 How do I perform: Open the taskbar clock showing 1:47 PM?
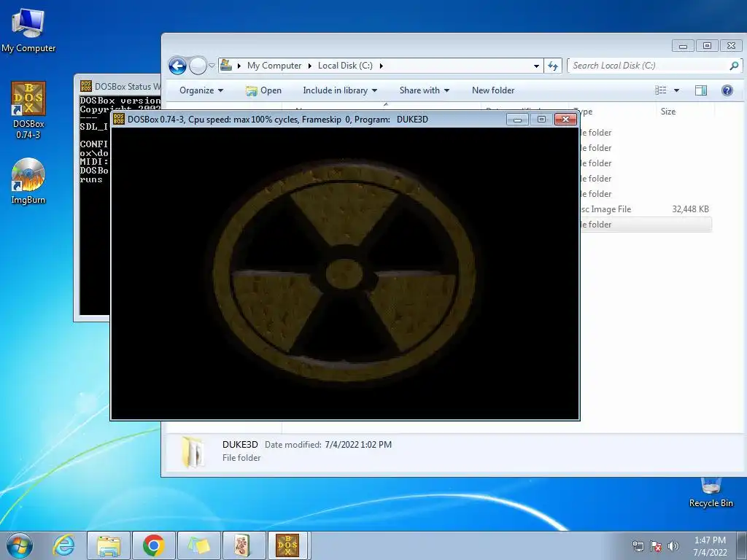coord(710,546)
